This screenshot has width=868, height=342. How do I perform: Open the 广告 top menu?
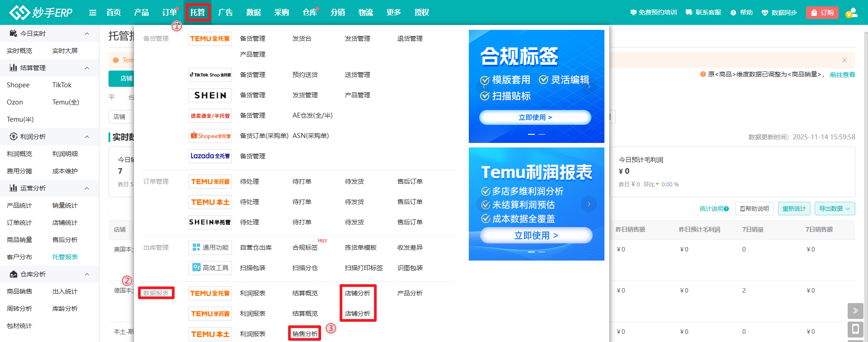(226, 12)
